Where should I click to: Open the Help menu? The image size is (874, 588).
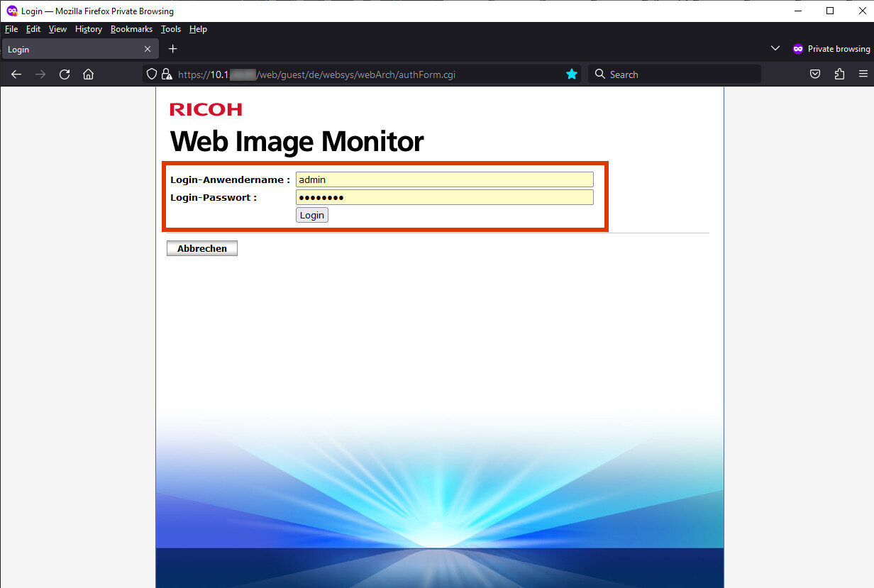(198, 29)
